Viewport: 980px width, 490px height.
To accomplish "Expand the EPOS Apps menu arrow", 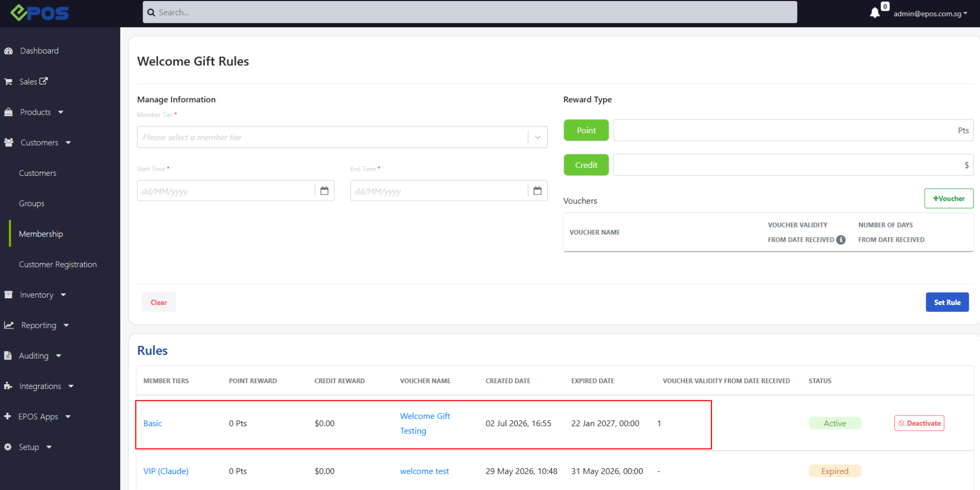I will pos(68,417).
